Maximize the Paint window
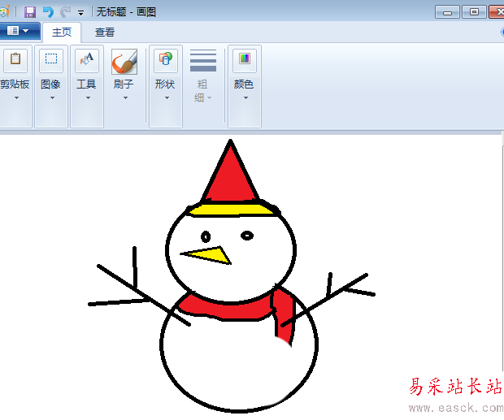The width and height of the screenshot is (504, 420). pos(474,12)
